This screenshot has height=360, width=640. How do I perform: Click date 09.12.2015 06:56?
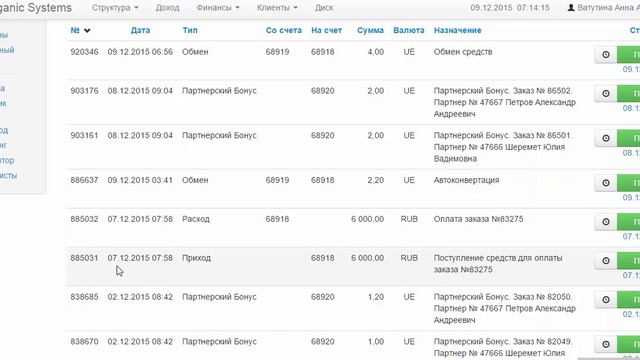click(x=140, y=52)
